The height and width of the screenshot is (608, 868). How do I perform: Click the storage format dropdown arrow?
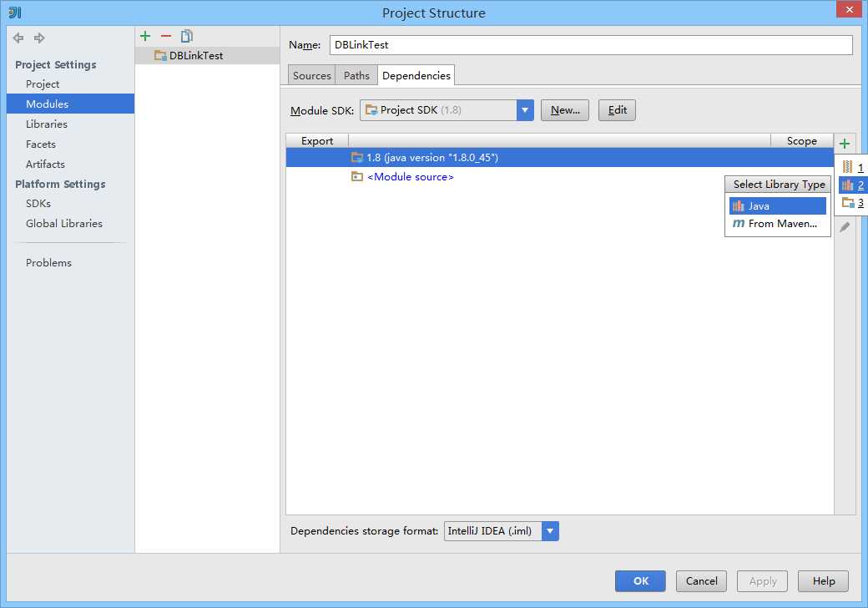(x=550, y=531)
